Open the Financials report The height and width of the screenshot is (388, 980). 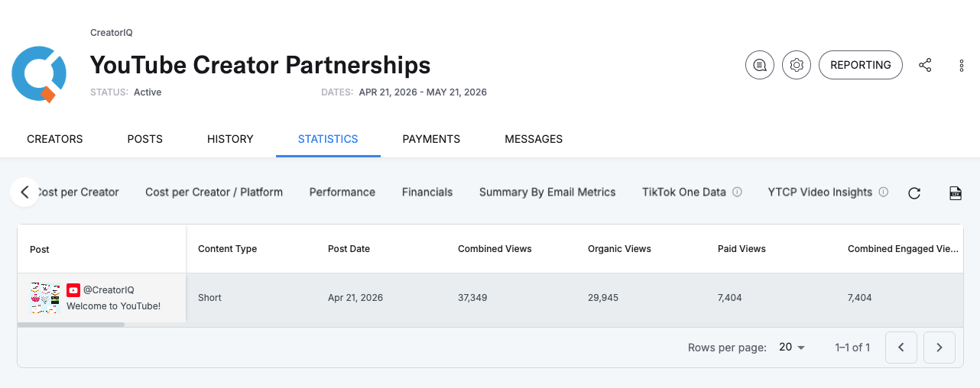pos(427,192)
